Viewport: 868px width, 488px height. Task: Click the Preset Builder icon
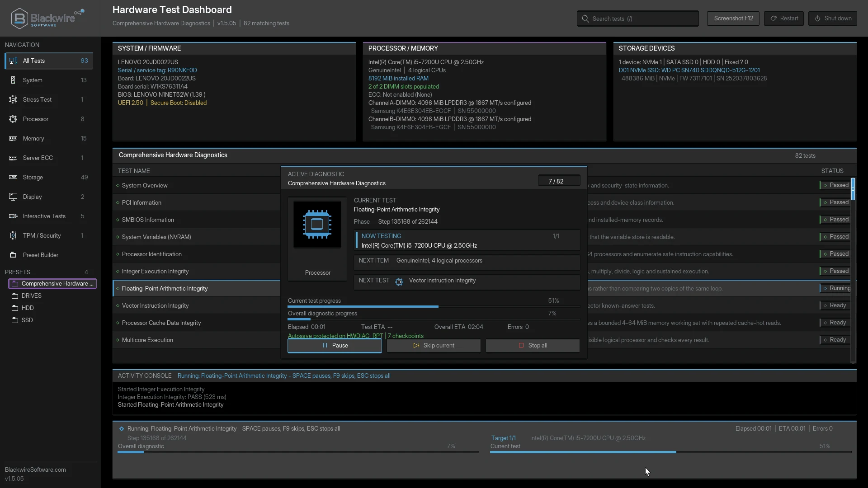[x=13, y=255]
